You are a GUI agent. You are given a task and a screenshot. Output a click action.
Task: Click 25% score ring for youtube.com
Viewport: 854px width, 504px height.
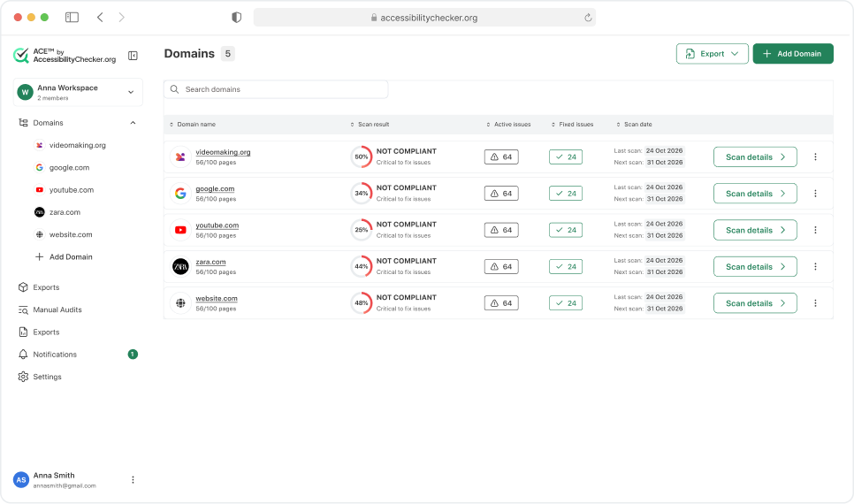(x=361, y=230)
